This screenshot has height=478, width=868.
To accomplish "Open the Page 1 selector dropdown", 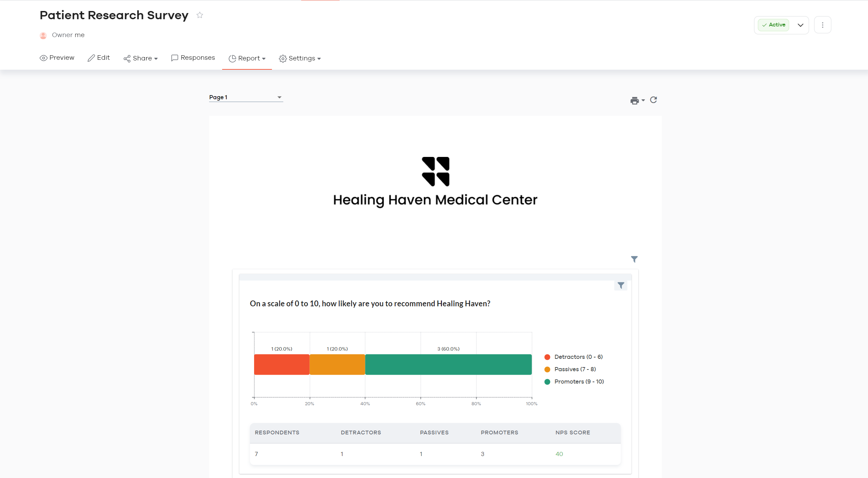I will pos(246,97).
